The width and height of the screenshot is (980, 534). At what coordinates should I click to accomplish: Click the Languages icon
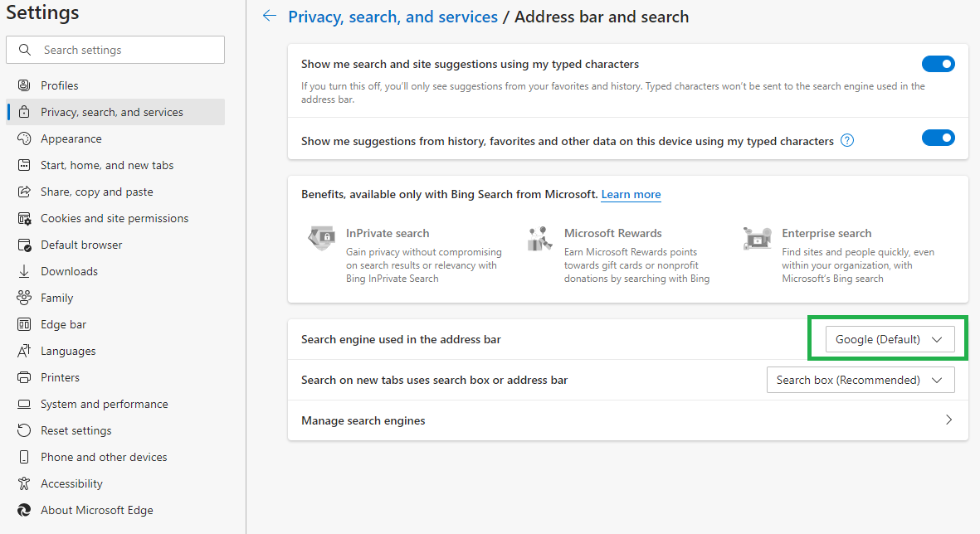tap(24, 351)
